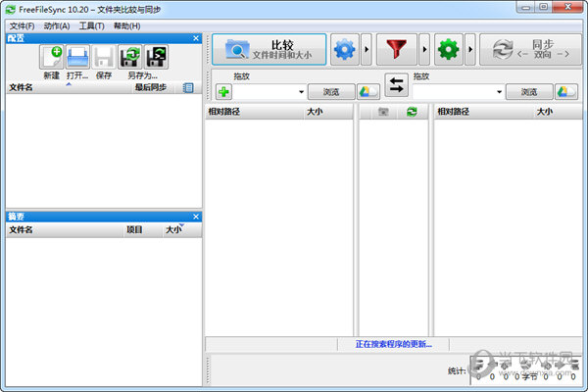Click the 新建 new configuration icon
Viewport: 588px width, 392px height.
pos(52,57)
